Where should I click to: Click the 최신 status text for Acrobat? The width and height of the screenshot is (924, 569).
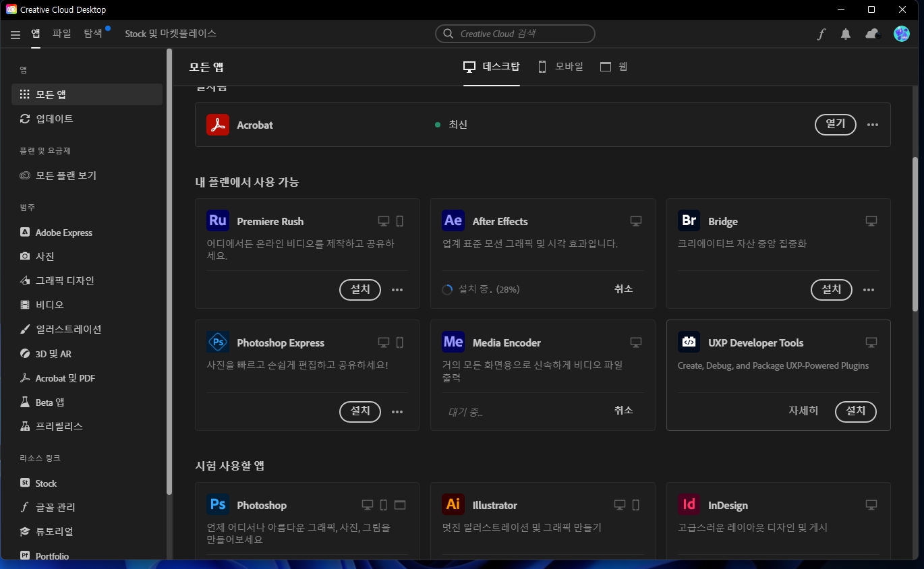(x=458, y=125)
